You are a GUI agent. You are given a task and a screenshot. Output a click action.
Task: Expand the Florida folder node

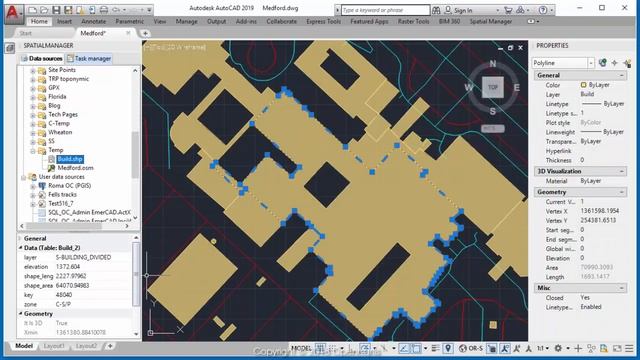tap(33, 97)
